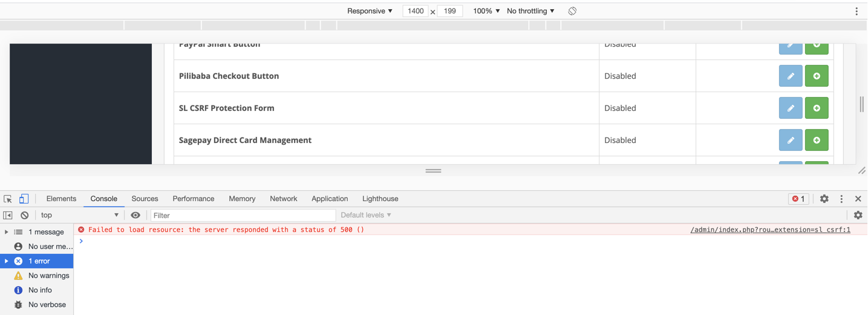Switch to the Elements tab
868x315 pixels.
61,199
